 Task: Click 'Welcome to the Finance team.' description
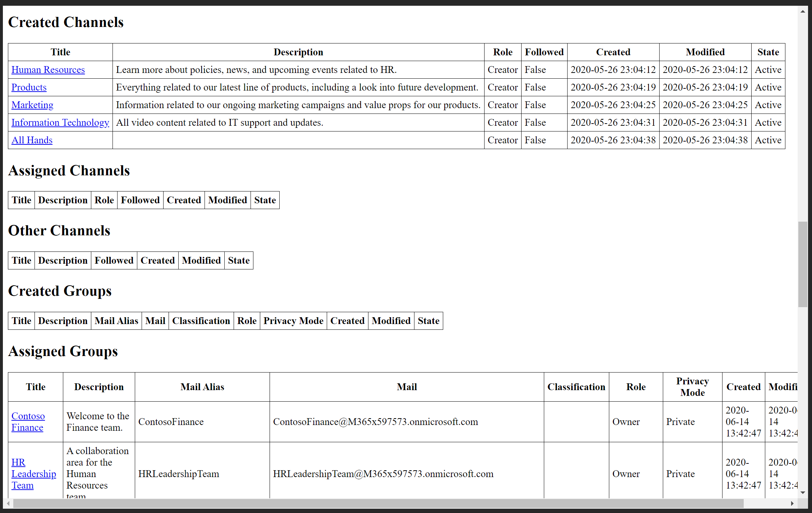click(x=98, y=422)
